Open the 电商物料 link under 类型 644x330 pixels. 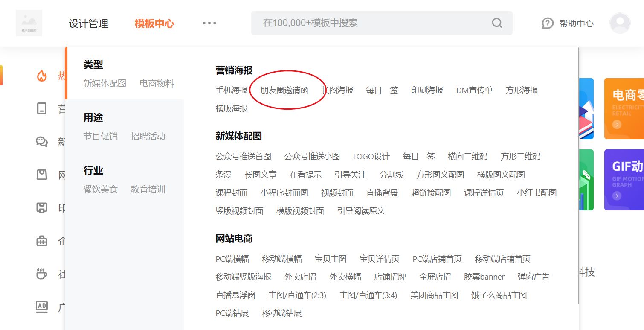[157, 84]
